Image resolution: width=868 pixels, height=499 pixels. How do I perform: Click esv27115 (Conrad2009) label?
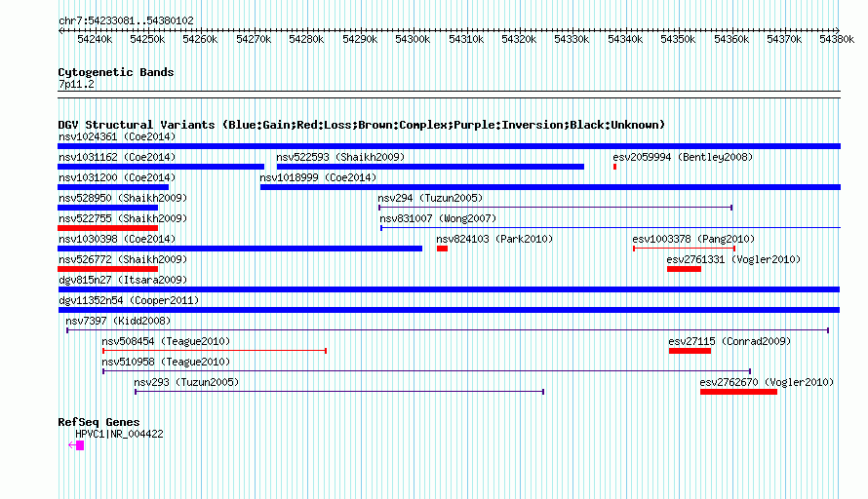pyautogui.click(x=730, y=341)
